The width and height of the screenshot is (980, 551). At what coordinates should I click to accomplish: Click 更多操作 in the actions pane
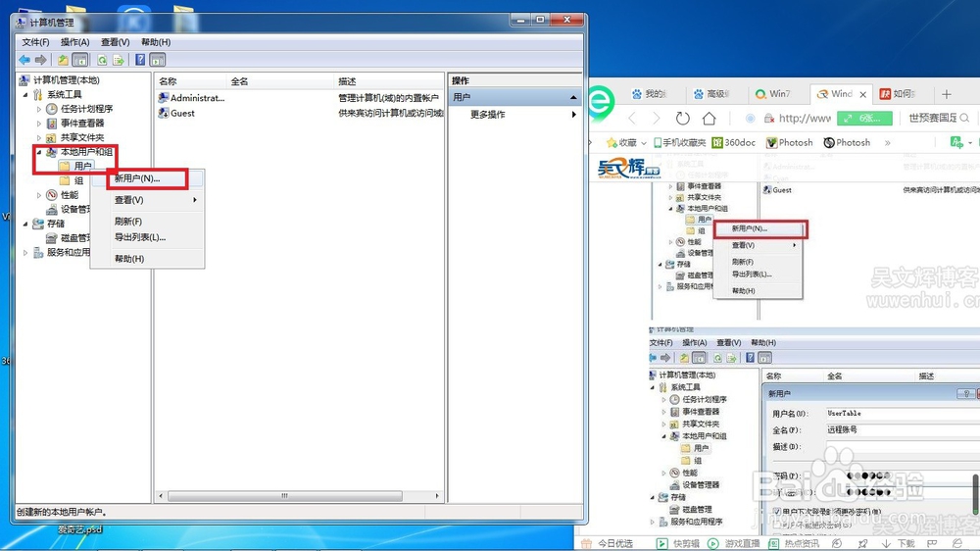pos(487,115)
